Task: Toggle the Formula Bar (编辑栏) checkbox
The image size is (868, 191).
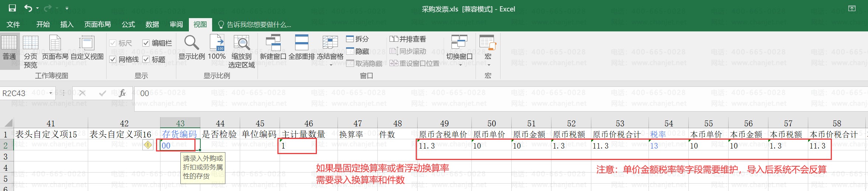Action: [146, 43]
